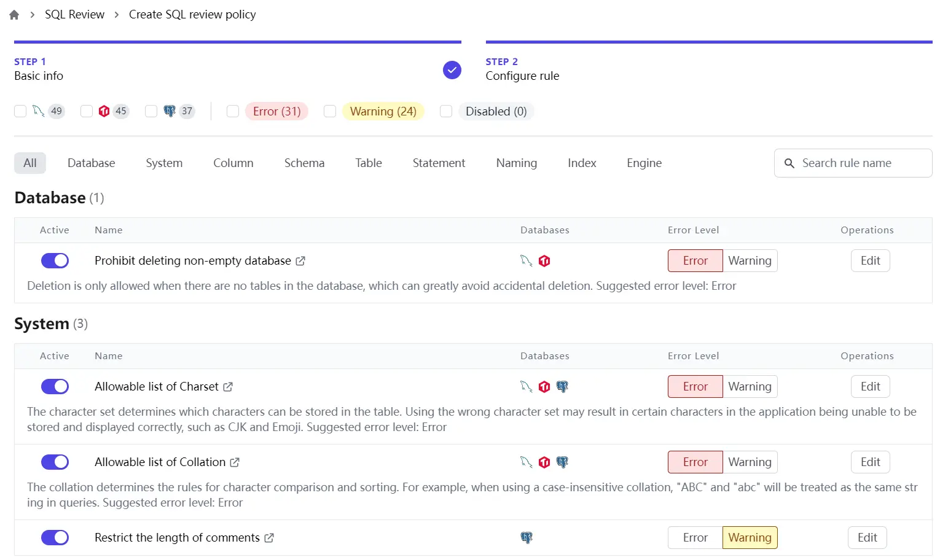
Task: Check the Warning (24) filter checkbox
Action: pos(330,111)
